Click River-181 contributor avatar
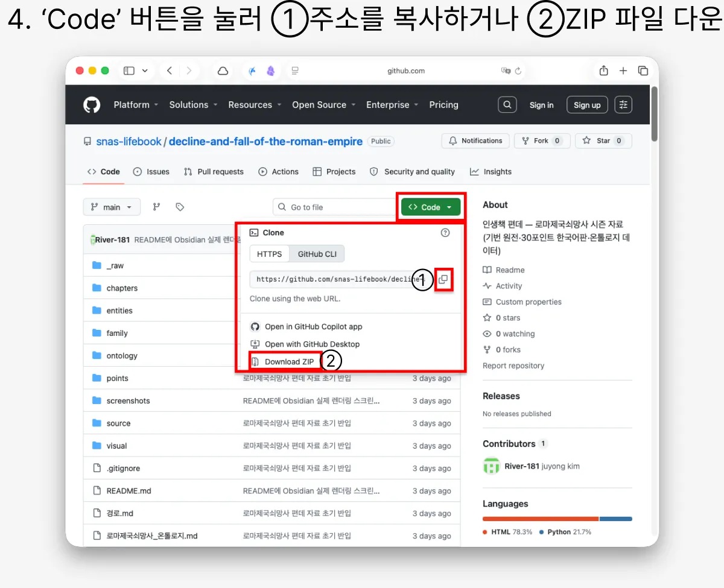The image size is (724, 588). (x=492, y=466)
